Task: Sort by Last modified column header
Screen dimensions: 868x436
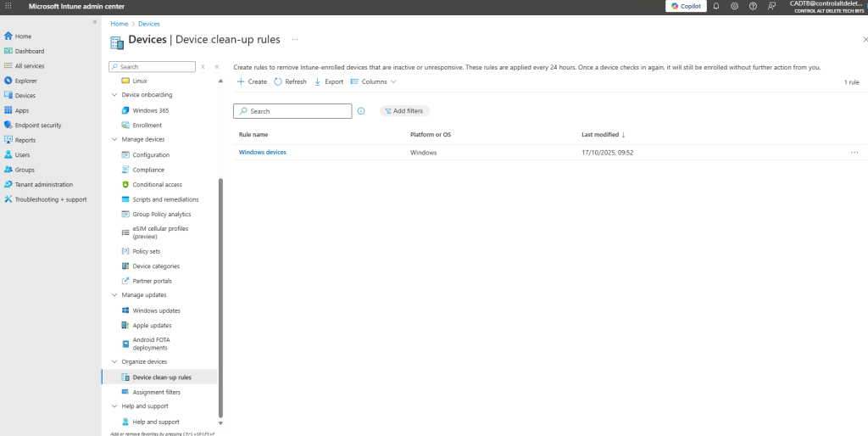Action: pos(603,135)
